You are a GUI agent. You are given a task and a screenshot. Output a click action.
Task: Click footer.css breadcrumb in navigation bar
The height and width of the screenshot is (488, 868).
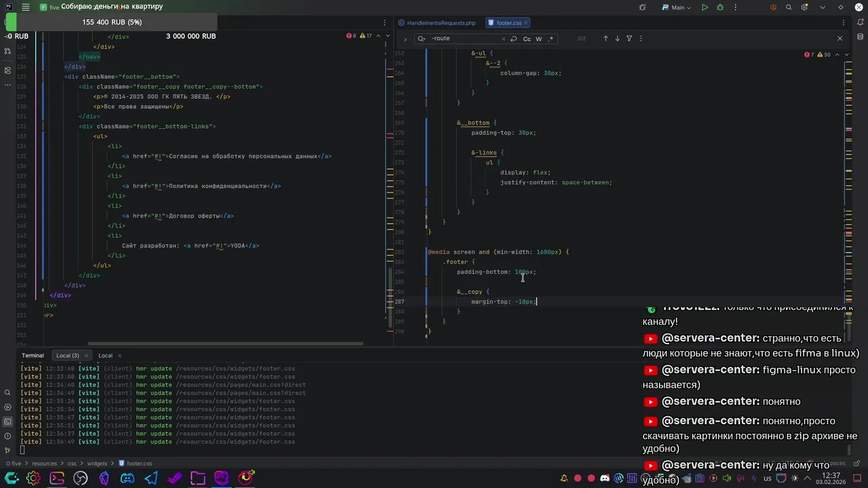click(135, 464)
